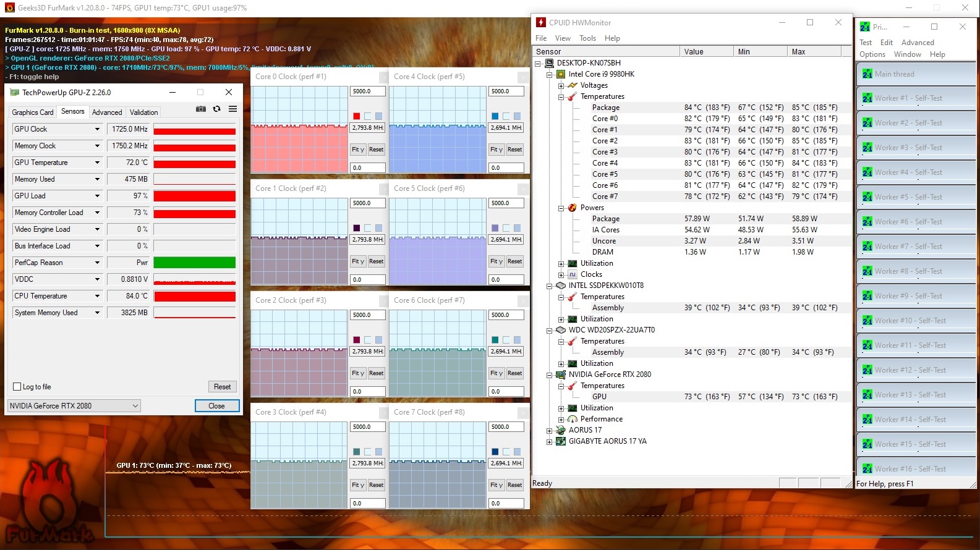Open the GPU Load sensor dropdown
Screen dimensions: 980x550
click(x=97, y=196)
